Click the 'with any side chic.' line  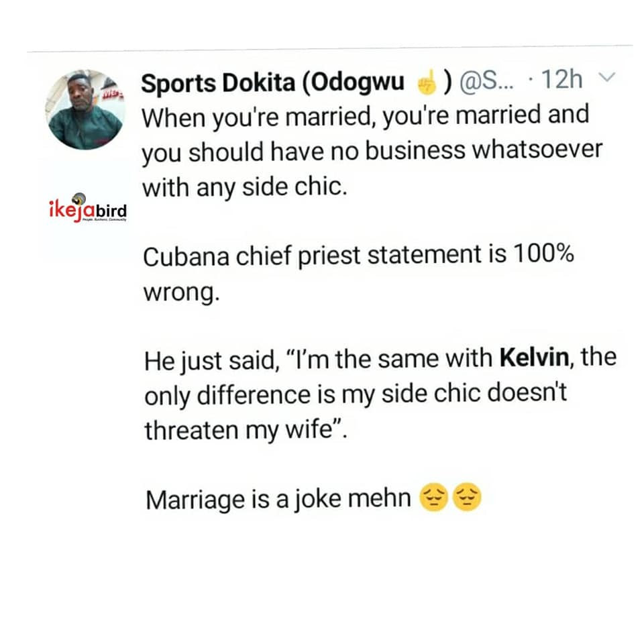244,186
